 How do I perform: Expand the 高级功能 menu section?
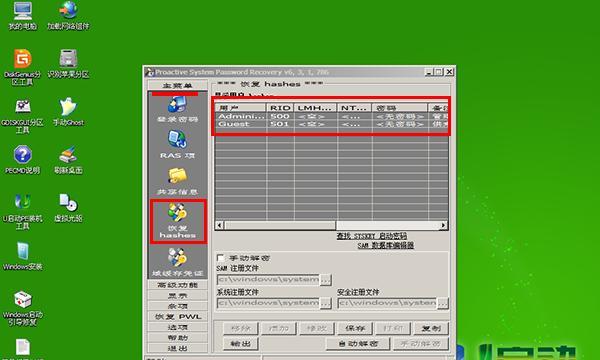(178, 285)
